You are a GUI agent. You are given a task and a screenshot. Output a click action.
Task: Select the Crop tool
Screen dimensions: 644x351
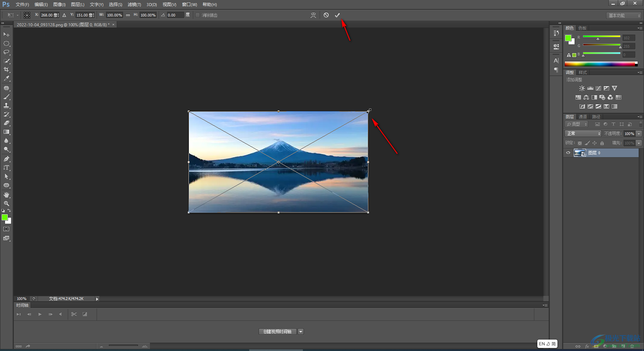pyautogui.click(x=6, y=70)
